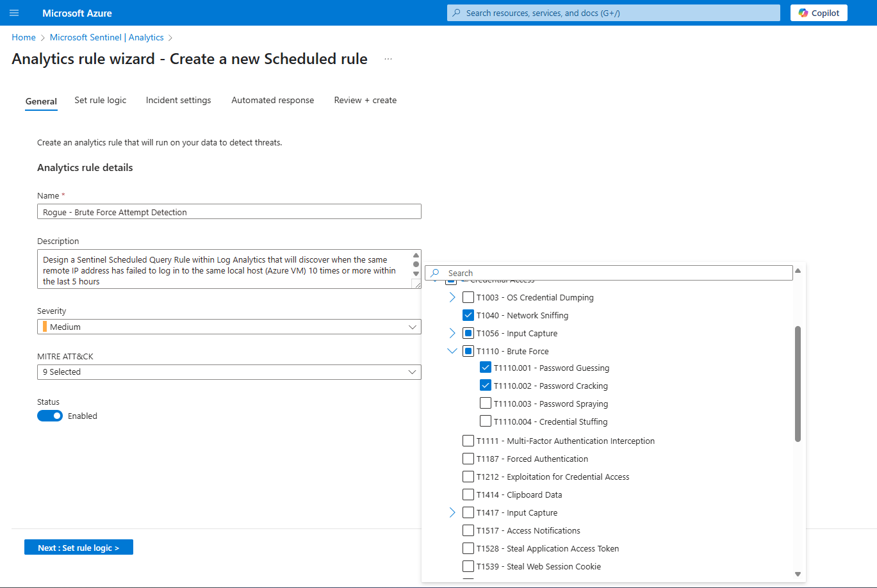The height and width of the screenshot is (588, 877).
Task: Check T1517 - Access Notifications
Action: click(468, 530)
